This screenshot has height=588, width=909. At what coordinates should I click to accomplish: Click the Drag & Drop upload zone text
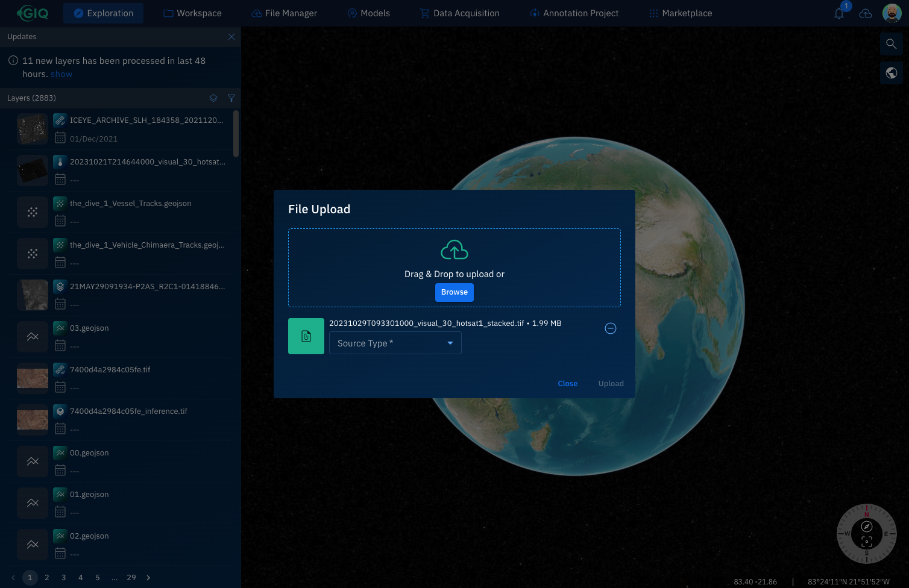454,274
